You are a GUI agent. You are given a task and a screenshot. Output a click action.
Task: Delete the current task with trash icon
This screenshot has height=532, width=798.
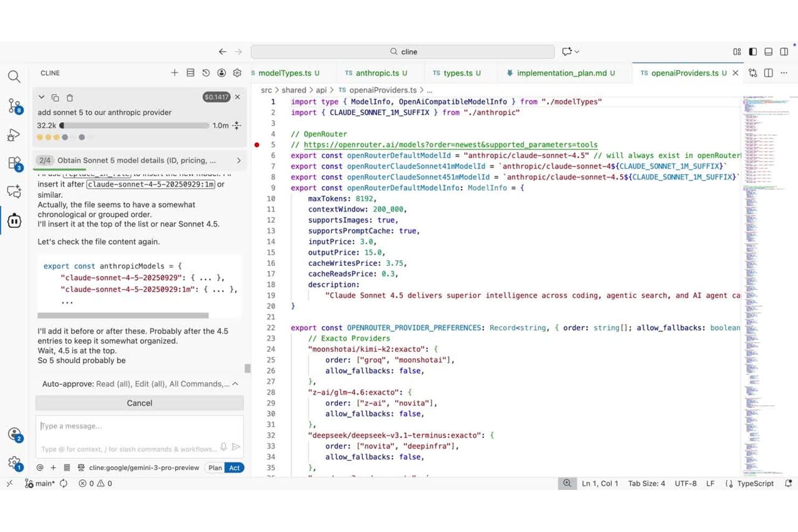70,98
